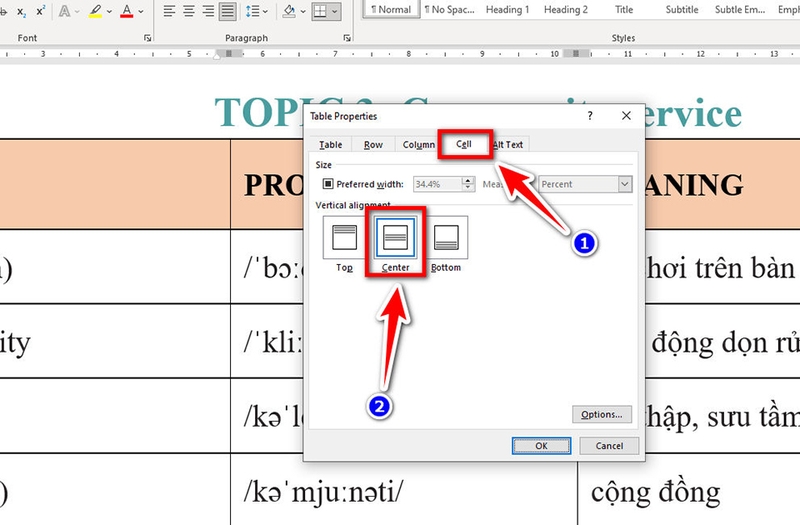Apply shading paint bucket
Image resolution: width=800 pixels, height=525 pixels.
point(289,11)
